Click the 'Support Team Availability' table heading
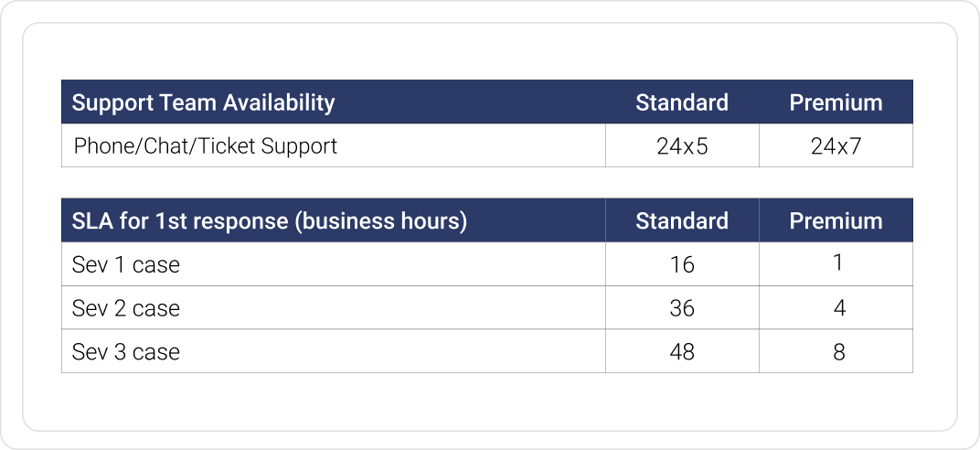 click(x=203, y=102)
